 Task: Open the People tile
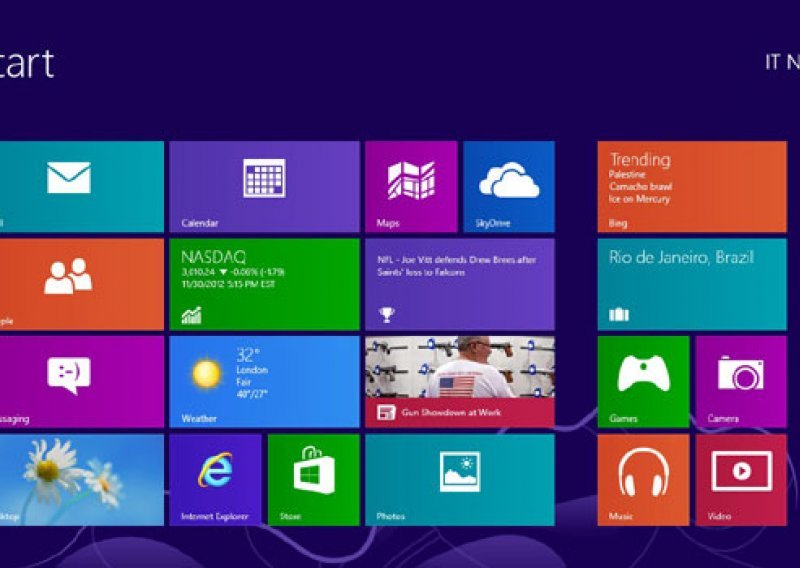coord(82,284)
